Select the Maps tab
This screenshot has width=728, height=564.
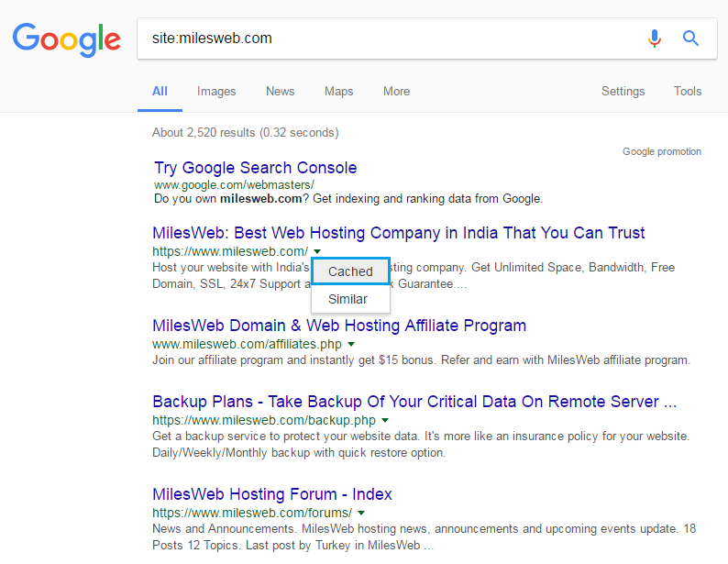(x=338, y=92)
